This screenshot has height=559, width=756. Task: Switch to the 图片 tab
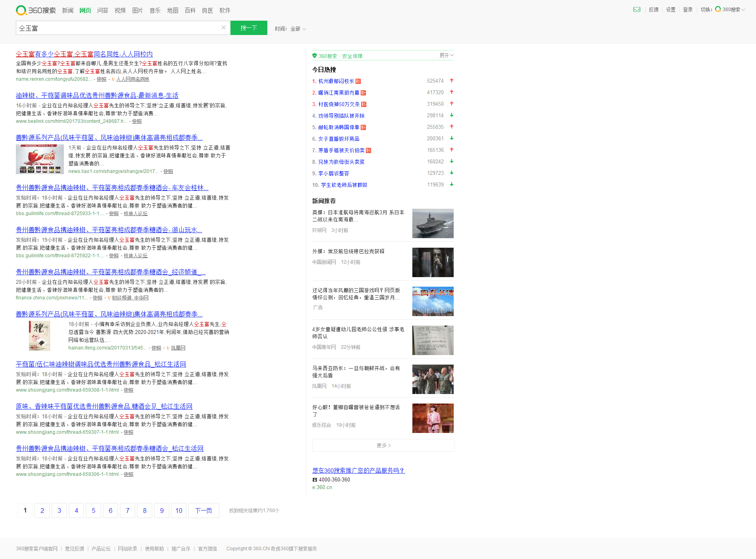pos(137,10)
